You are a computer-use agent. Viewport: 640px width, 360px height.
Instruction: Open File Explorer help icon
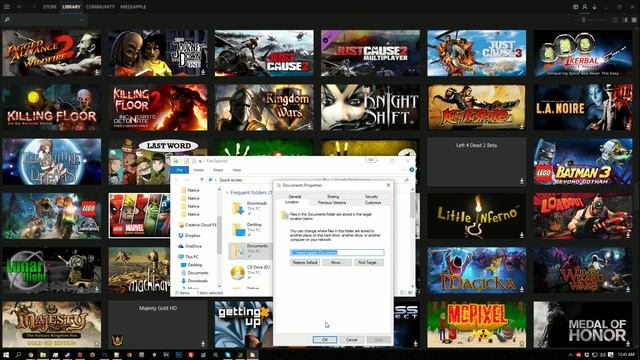(411, 170)
